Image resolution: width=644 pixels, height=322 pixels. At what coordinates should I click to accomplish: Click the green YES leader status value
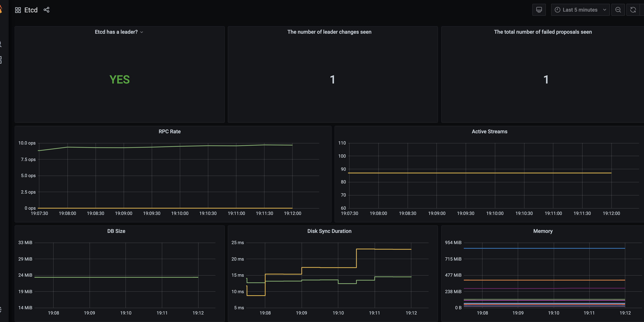pyautogui.click(x=120, y=79)
